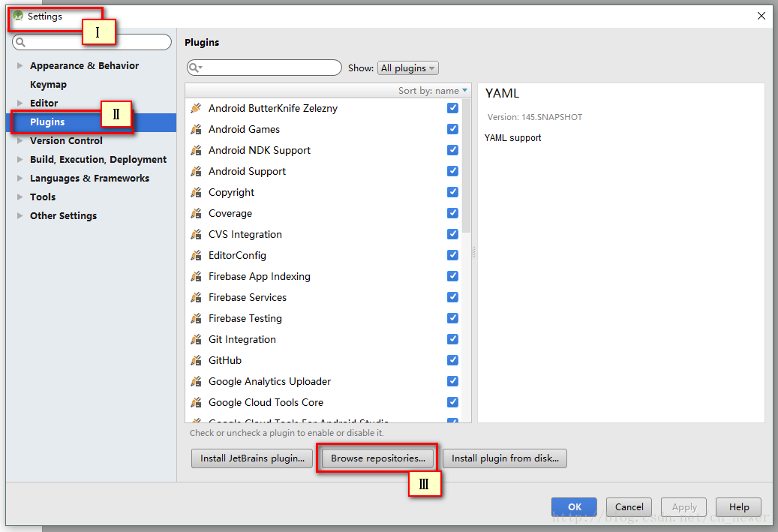Click the Google Cloud Tools Core plugin icon

(x=196, y=402)
